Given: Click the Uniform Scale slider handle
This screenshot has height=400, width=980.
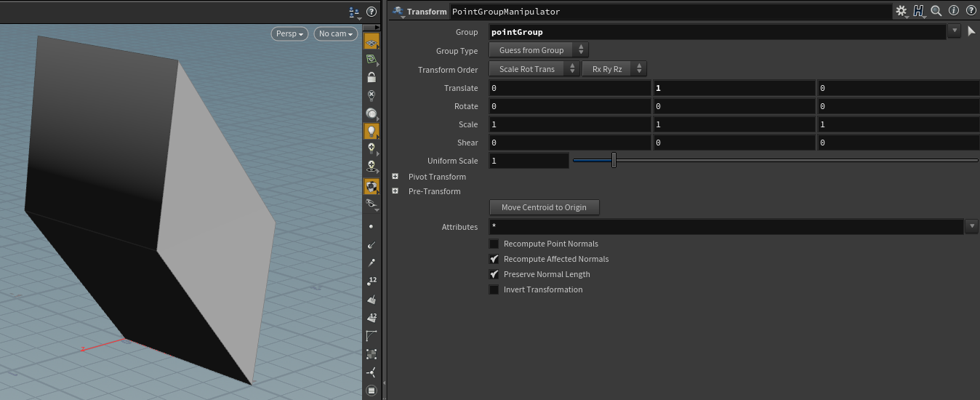Looking at the screenshot, I should point(614,160).
